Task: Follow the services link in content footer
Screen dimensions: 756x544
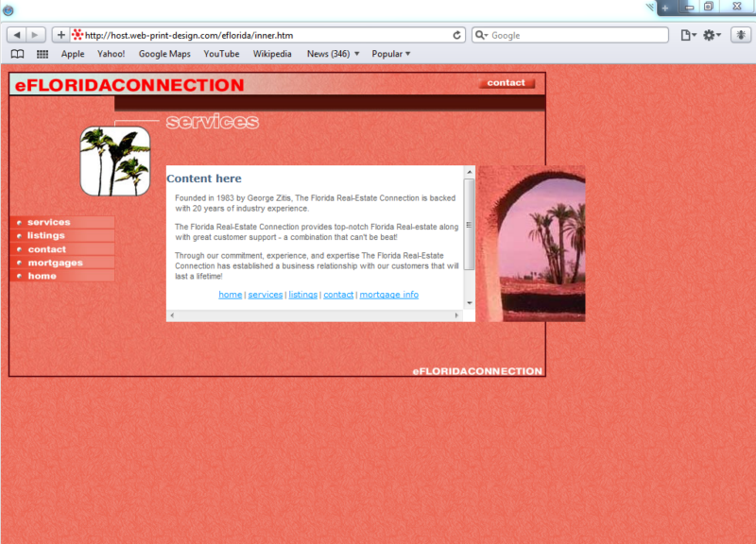Action: click(266, 295)
